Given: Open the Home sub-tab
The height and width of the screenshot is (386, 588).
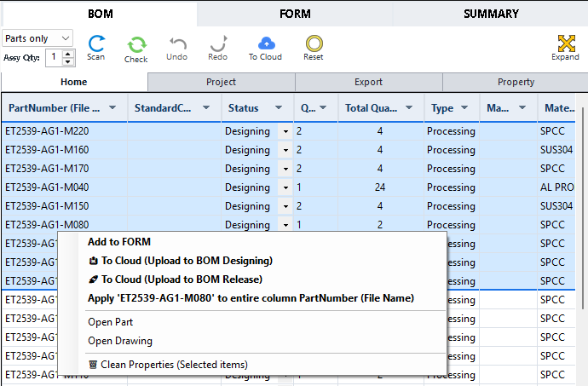Looking at the screenshot, I should coord(74,82).
